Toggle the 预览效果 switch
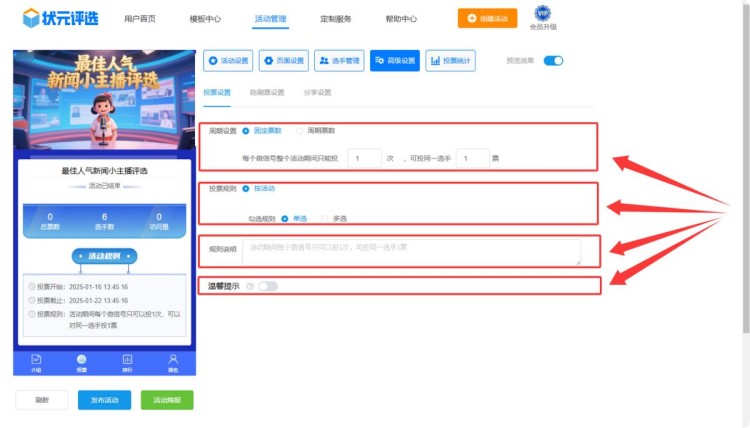Screen dimensions: 750x428 [x=553, y=61]
